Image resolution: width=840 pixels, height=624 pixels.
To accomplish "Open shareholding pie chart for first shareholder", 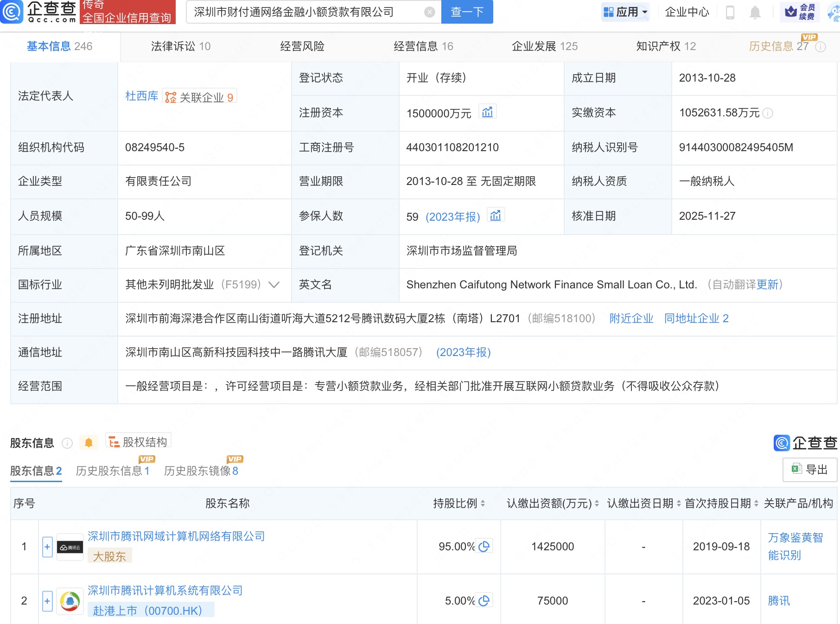I will coord(484,547).
